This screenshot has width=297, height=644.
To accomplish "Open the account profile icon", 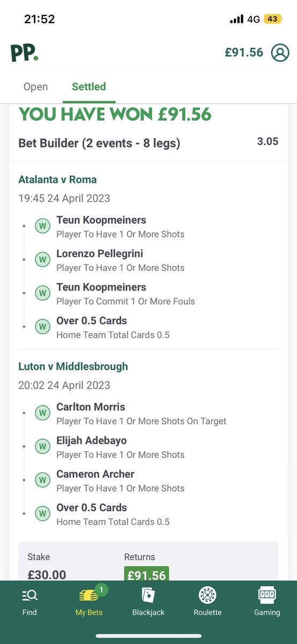I will click(x=280, y=53).
